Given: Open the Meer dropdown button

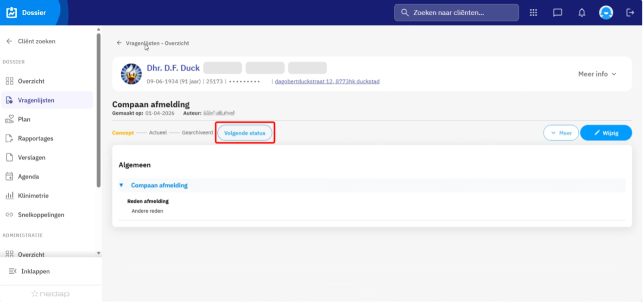Looking at the screenshot, I should [x=561, y=133].
